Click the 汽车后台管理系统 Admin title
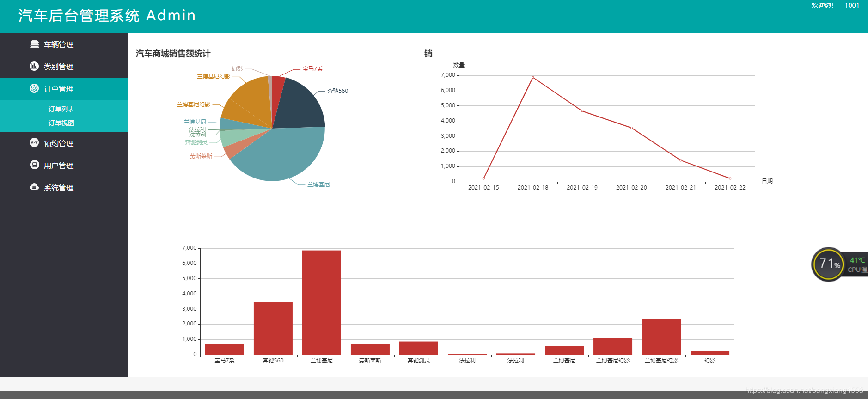 coord(107,15)
